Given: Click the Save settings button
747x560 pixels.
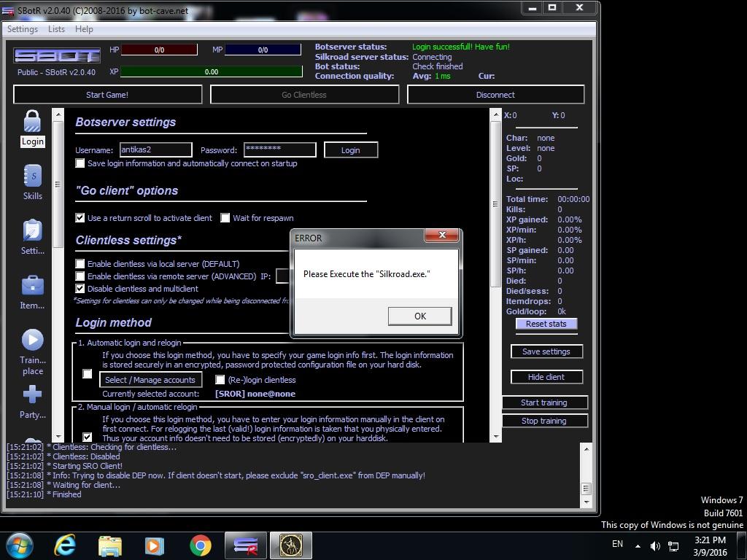Looking at the screenshot, I should 546,351.
